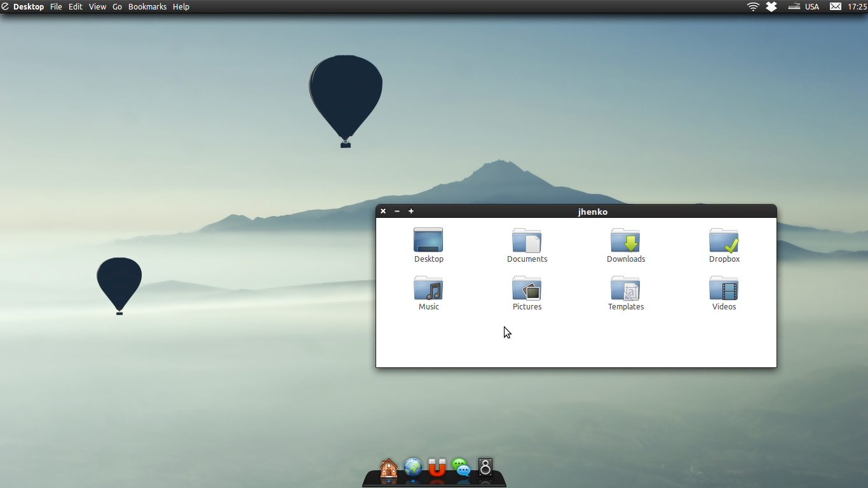
Task: Select the Desktop folder icon in window
Action: 428,241
